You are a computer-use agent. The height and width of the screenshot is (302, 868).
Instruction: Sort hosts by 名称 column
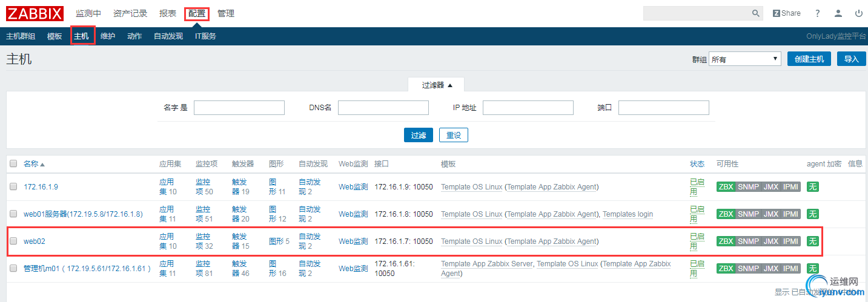pyautogui.click(x=34, y=164)
